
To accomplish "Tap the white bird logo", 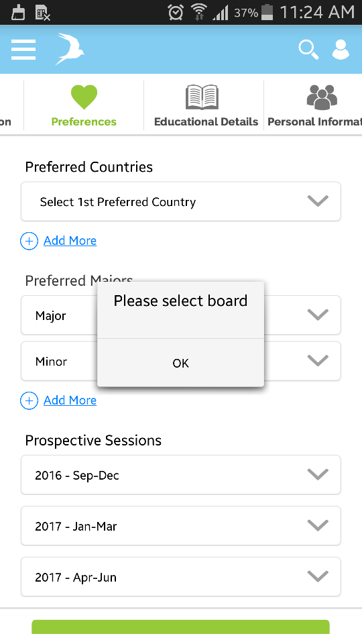I will [x=70, y=49].
